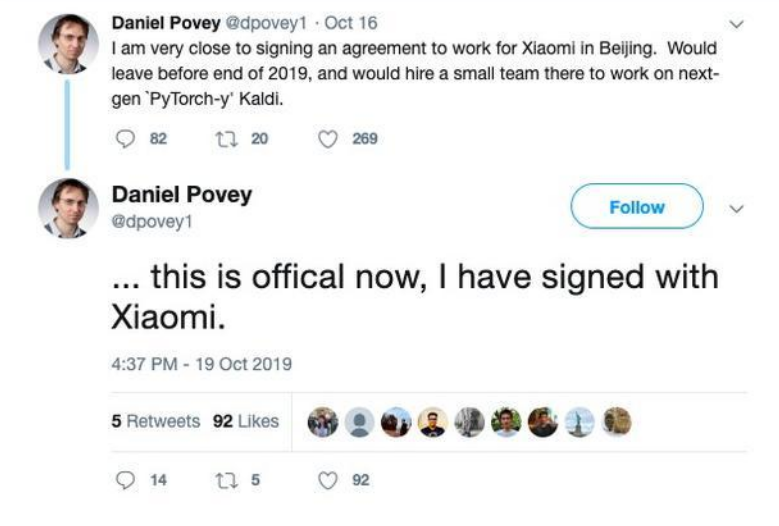Click the bold Daniel Povey name on main tweet
Screen dimensions: 779x526
click(181, 196)
